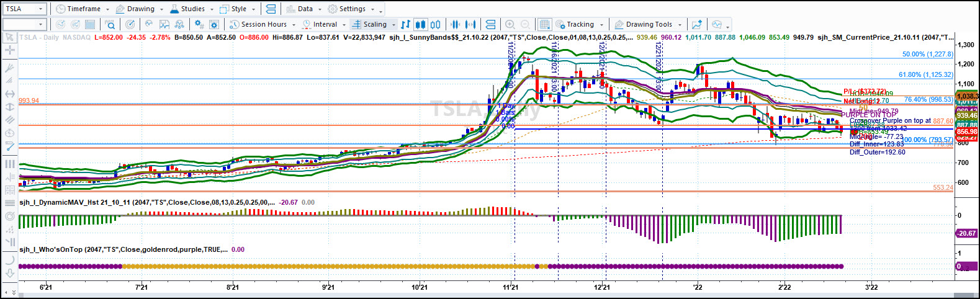Screen dimensions: 980x299
Task: Click the add chart plus icon
Action: click(x=697, y=24)
